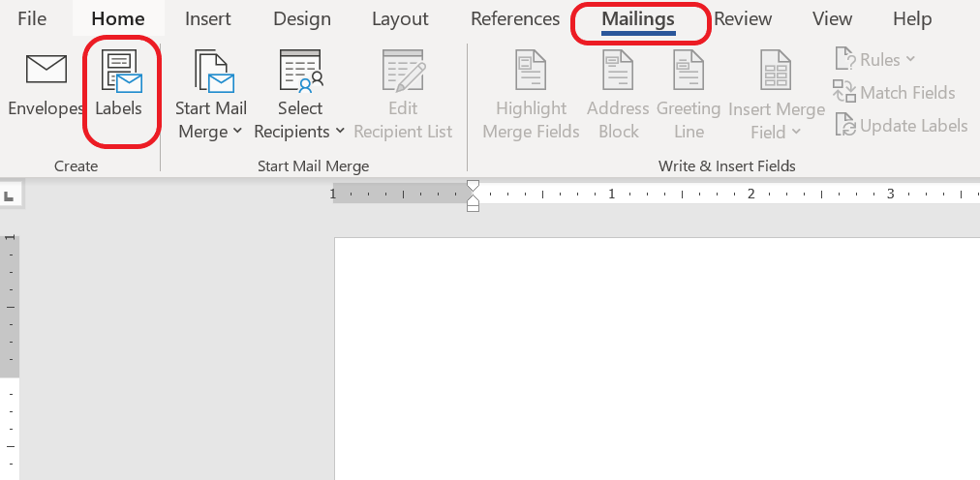Viewport: 980px width, 480px height.
Task: Open the Labels tool
Action: point(121,73)
